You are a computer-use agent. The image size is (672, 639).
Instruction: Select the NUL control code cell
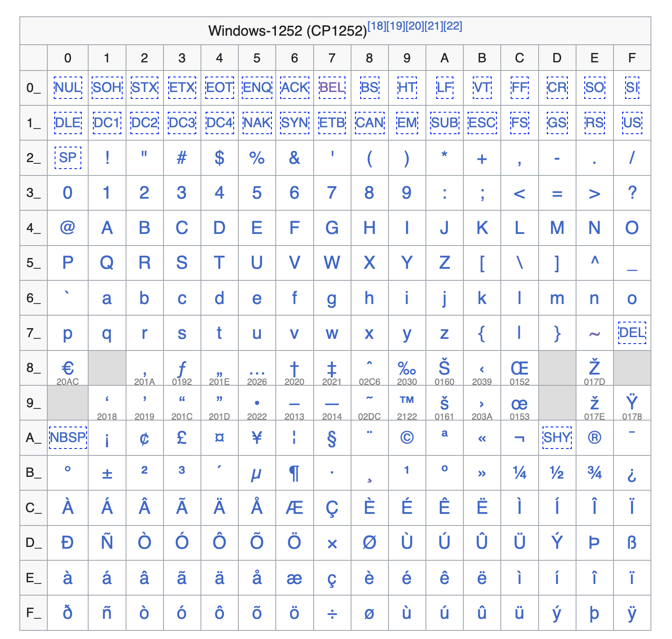tap(68, 88)
